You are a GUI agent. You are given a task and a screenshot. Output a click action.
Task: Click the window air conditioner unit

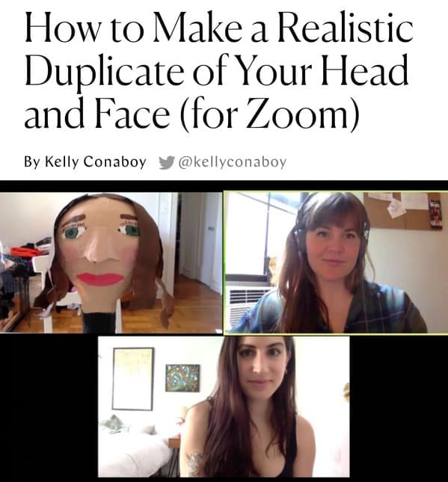click(249, 305)
